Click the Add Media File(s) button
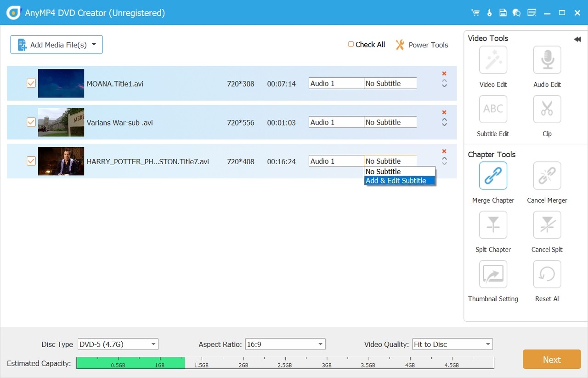Image resolution: width=588 pixels, height=378 pixels. click(57, 45)
